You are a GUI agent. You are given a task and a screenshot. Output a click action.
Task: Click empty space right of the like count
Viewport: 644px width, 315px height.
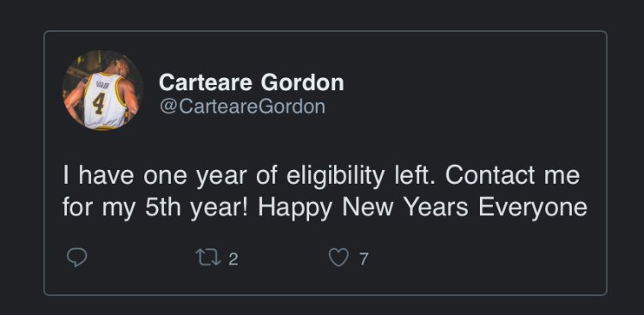coord(484,258)
